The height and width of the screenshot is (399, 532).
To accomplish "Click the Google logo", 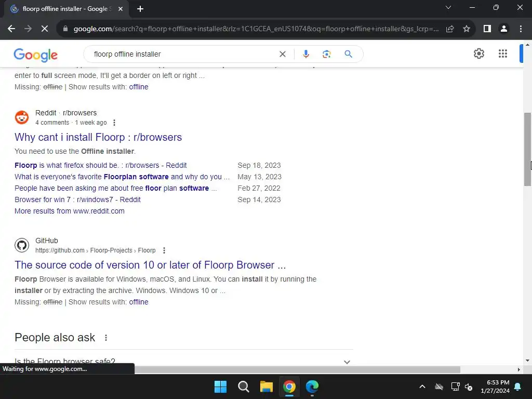I will click(x=36, y=55).
